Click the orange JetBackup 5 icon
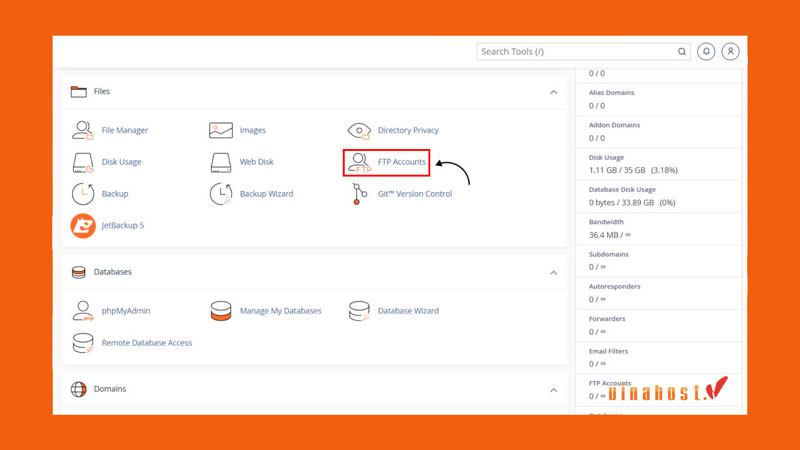Screen dimensions: 800x450 [x=83, y=226]
